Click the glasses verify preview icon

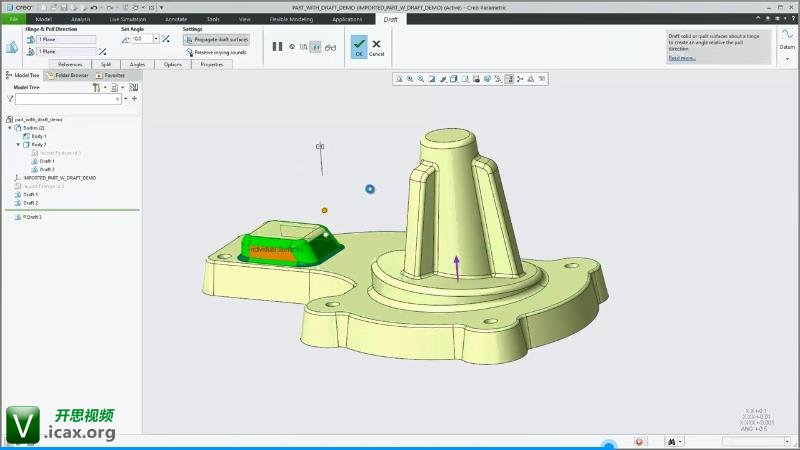[x=329, y=46]
